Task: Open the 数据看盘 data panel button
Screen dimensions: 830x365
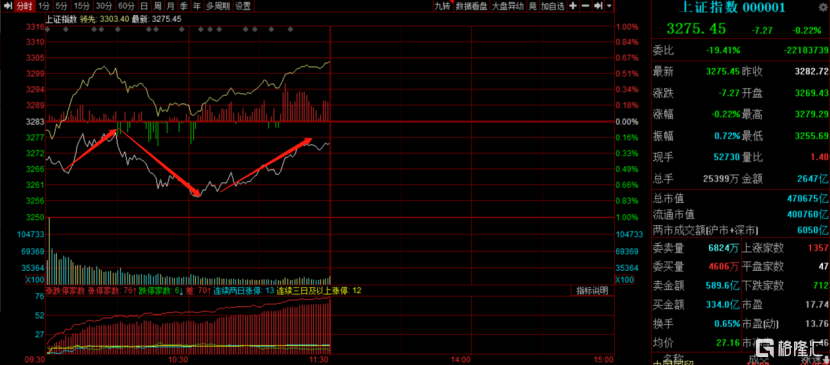Action: point(472,6)
